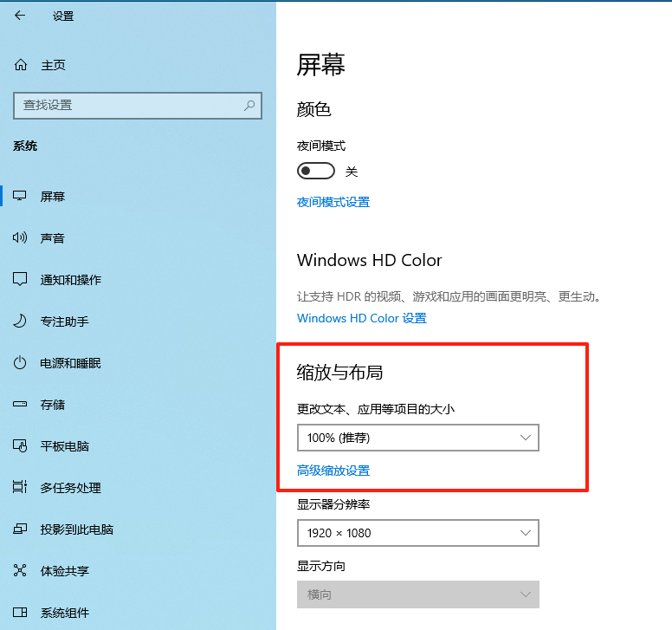Image resolution: width=672 pixels, height=630 pixels.
Task: Click the 更改文本、应用等项目的大小 label
Action: click(376, 409)
